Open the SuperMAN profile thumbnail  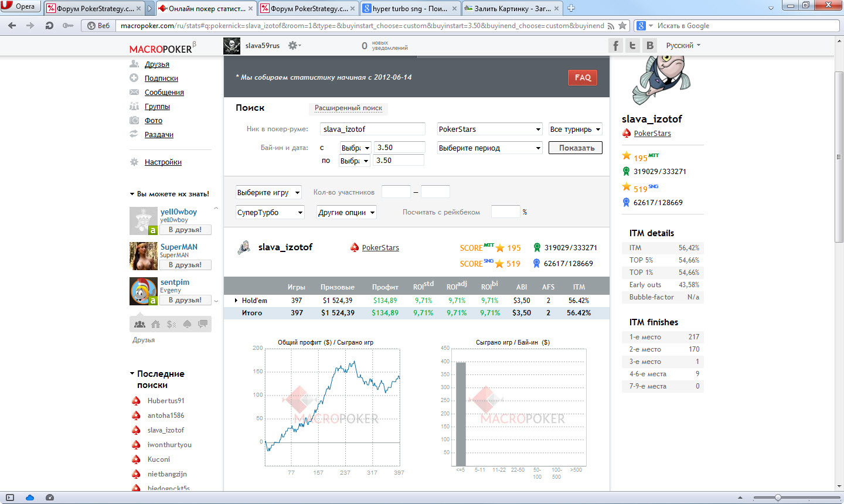(x=144, y=256)
